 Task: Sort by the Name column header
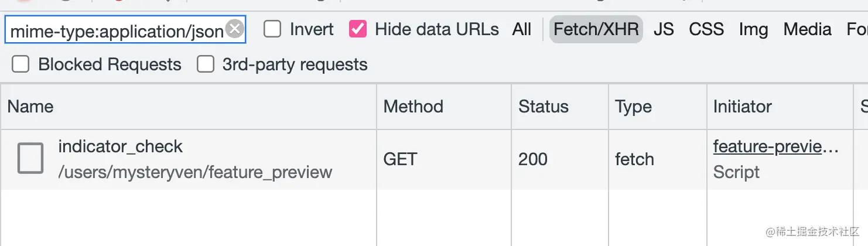(189, 107)
